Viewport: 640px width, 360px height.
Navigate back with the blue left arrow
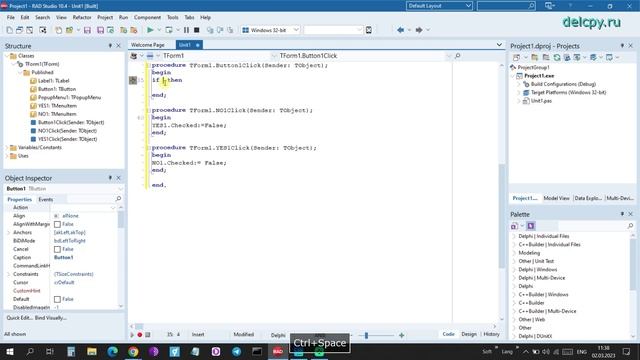click(400, 30)
